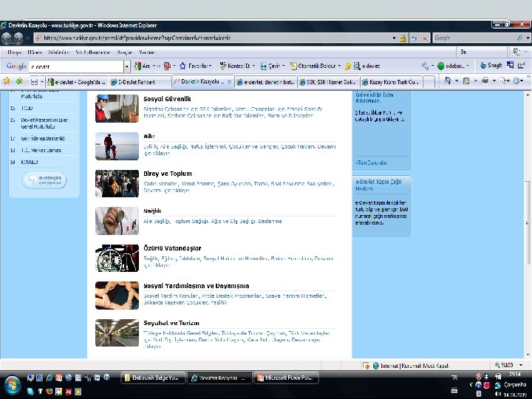
Task: Open the zoom level dropdown in status bar
Action: pos(521,365)
